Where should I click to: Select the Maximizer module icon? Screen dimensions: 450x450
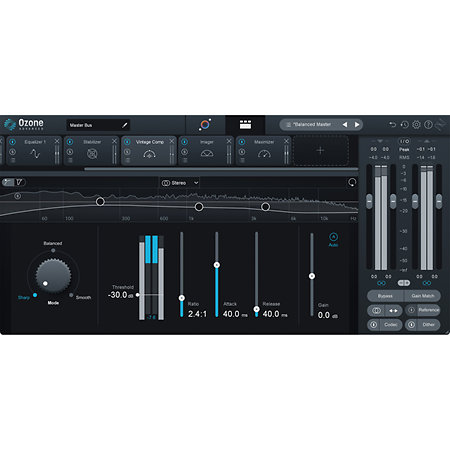264,154
